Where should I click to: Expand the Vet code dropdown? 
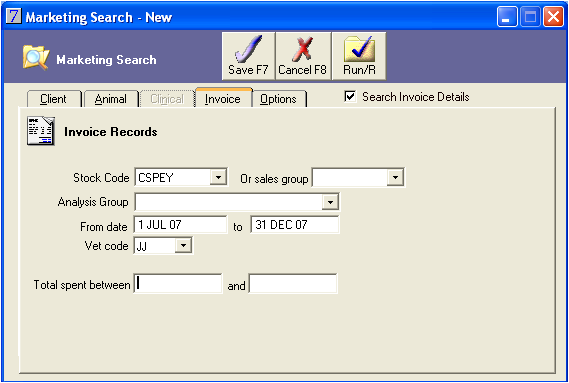(x=183, y=246)
